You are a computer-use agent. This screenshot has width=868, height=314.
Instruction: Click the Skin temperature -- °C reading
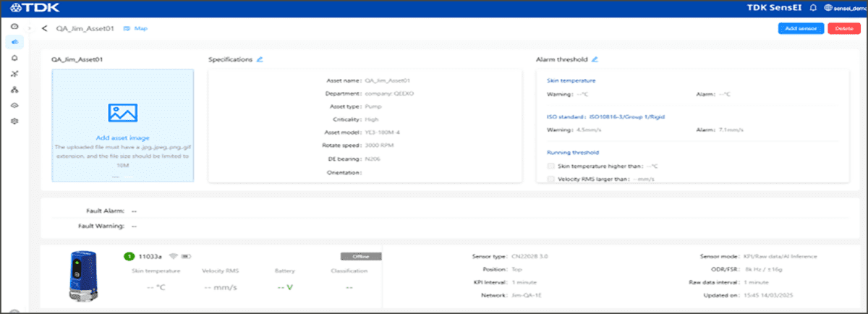pos(156,287)
